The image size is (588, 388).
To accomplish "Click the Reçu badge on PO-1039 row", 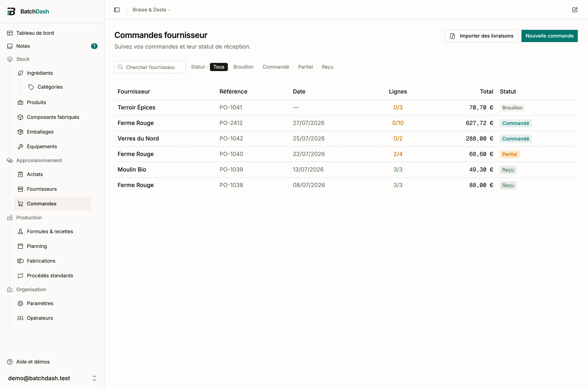I will [x=508, y=170].
